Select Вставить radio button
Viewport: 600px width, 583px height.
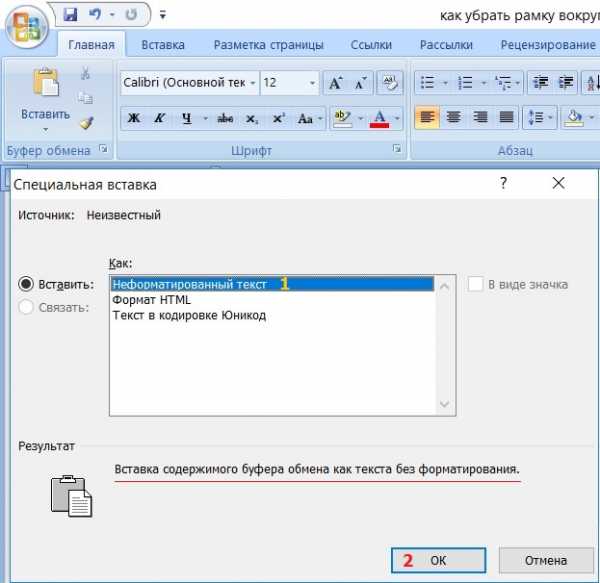coord(26,284)
